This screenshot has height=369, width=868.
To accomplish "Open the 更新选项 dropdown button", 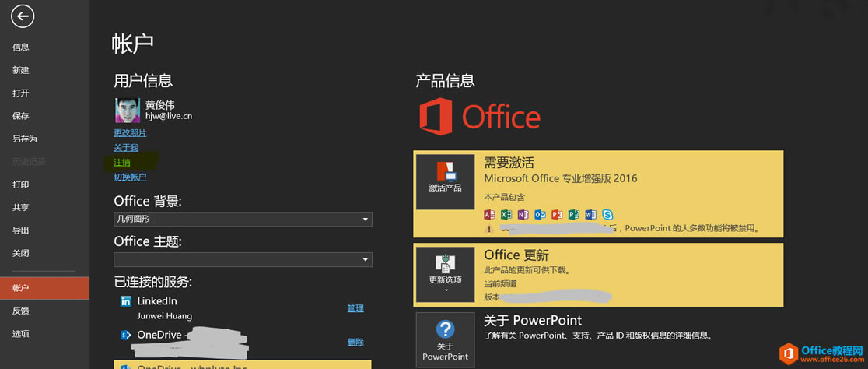I will pos(445,274).
